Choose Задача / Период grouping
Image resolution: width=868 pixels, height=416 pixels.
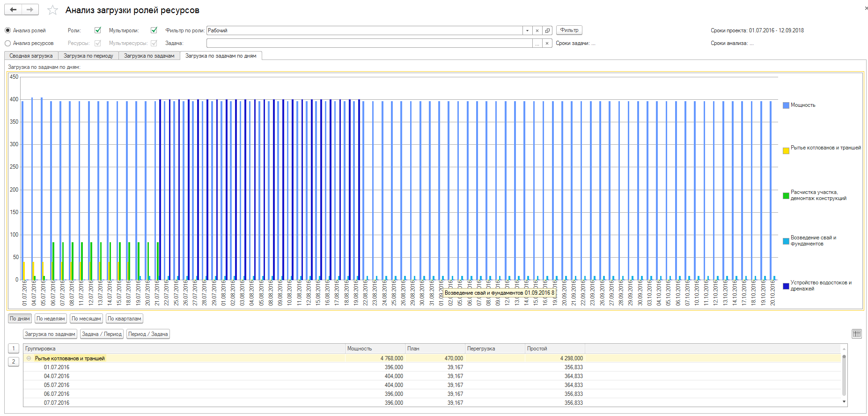coord(102,334)
